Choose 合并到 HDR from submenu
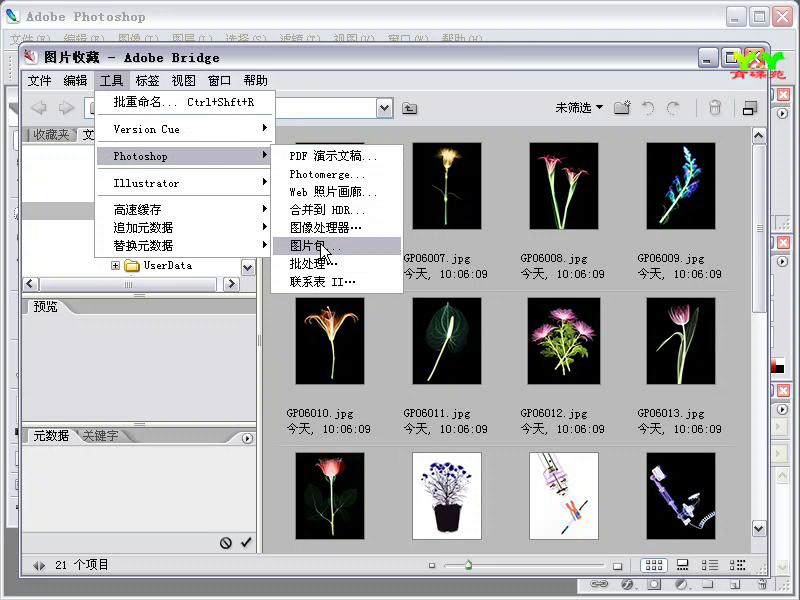 pyautogui.click(x=337, y=210)
